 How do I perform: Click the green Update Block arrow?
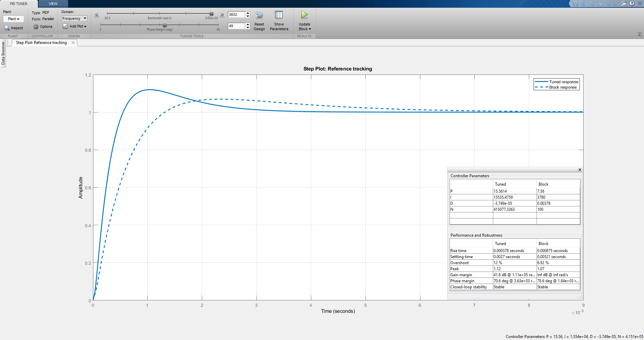pyautogui.click(x=304, y=15)
